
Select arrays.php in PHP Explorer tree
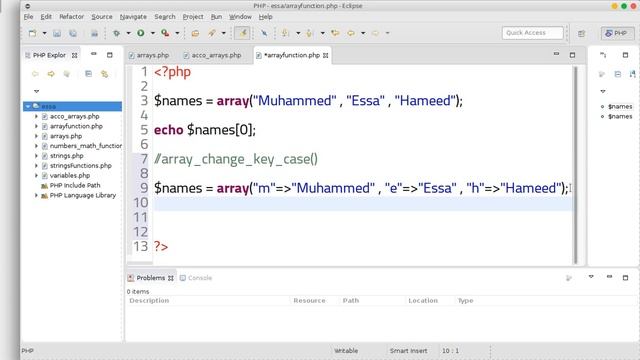coord(66,136)
